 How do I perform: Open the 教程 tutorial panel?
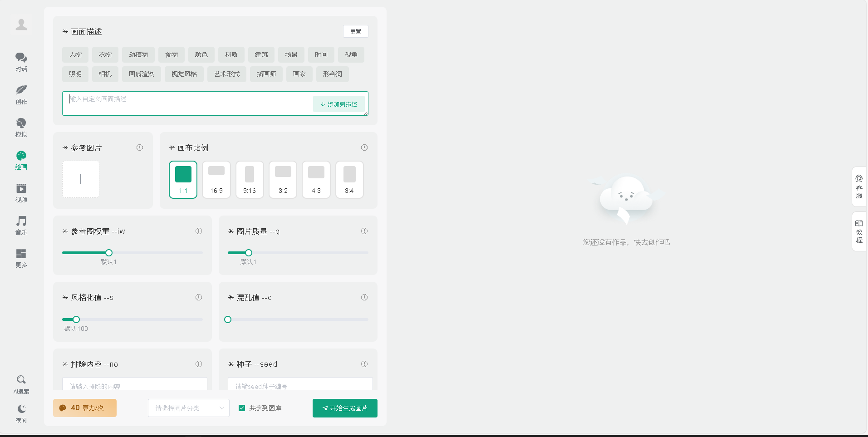(858, 231)
